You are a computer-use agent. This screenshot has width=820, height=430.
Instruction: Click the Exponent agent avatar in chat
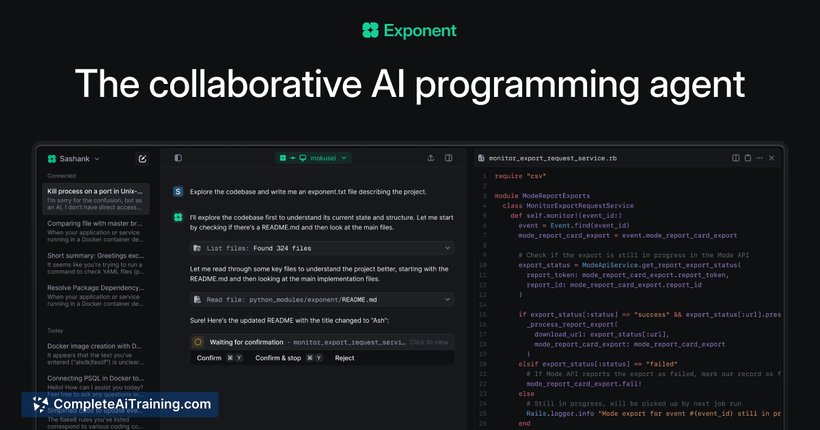click(x=178, y=217)
